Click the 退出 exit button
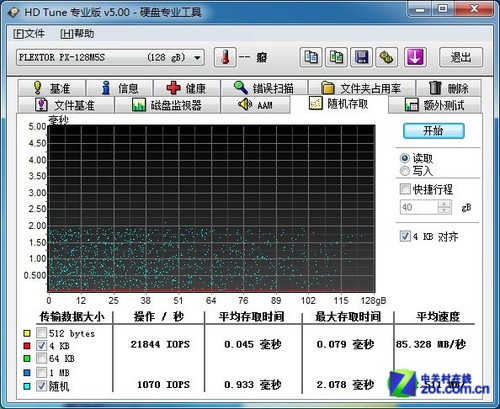Viewport: 500px width, 409px height. (x=461, y=57)
